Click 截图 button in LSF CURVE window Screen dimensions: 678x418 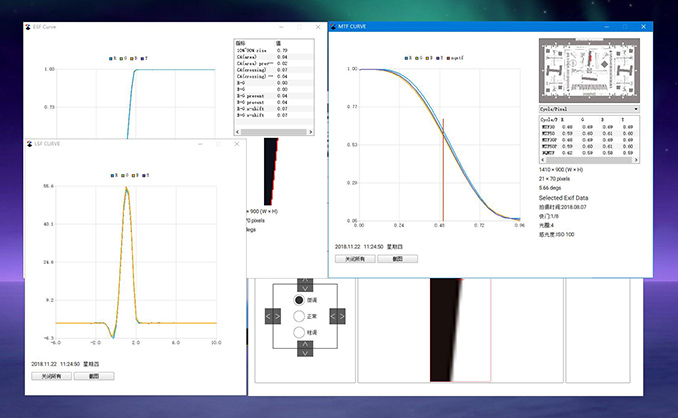click(95, 376)
